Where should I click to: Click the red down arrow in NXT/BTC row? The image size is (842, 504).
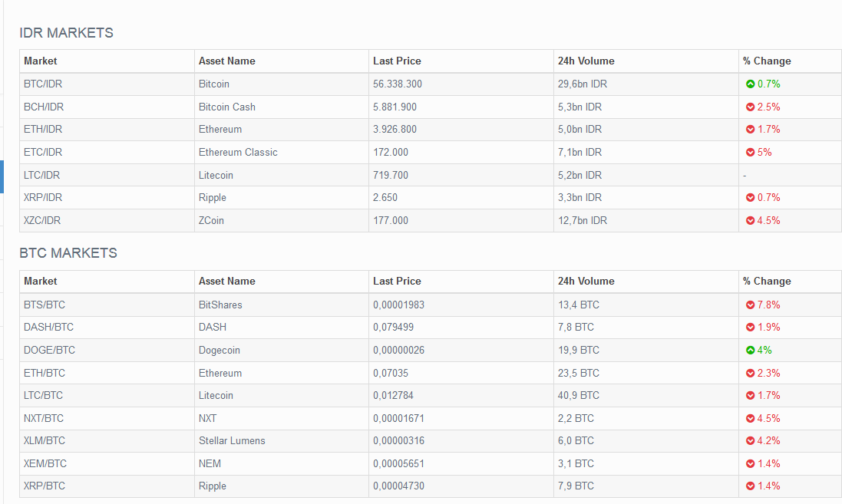750,418
